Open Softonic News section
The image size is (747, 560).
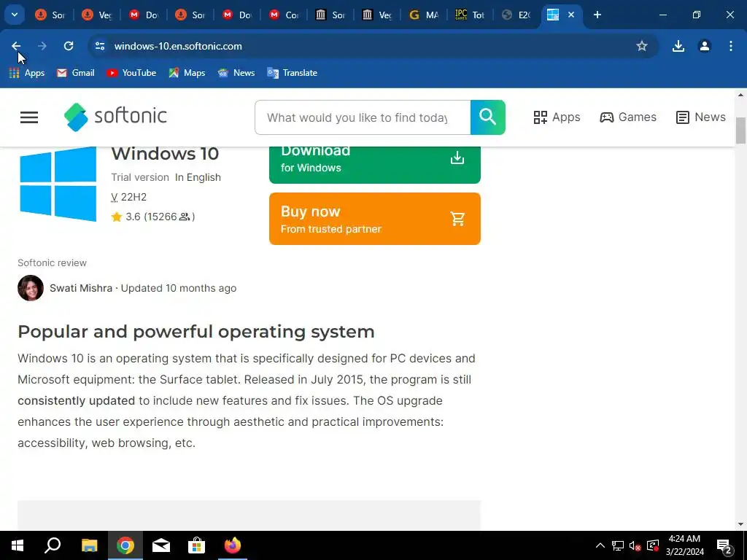(701, 117)
